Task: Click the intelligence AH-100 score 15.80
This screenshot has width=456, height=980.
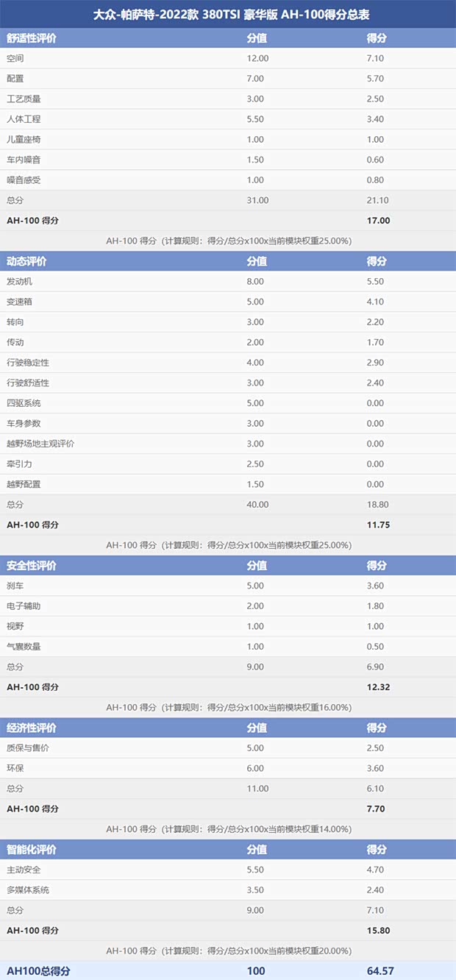Action: [378, 931]
